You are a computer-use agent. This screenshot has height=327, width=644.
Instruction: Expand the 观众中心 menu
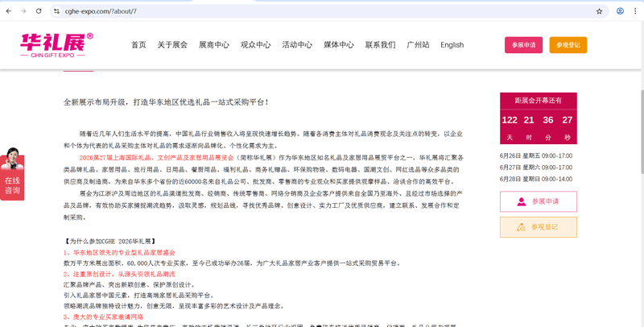tap(255, 45)
